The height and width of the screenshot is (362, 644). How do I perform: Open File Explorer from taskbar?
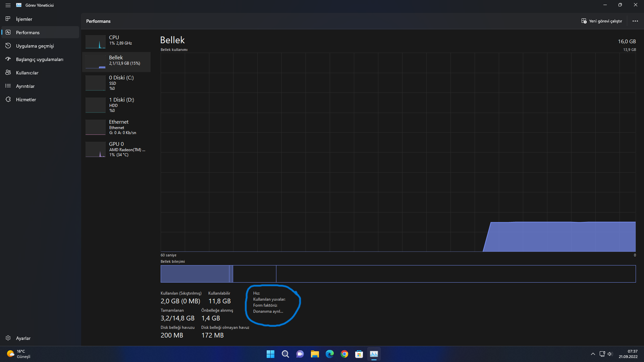tap(315, 354)
